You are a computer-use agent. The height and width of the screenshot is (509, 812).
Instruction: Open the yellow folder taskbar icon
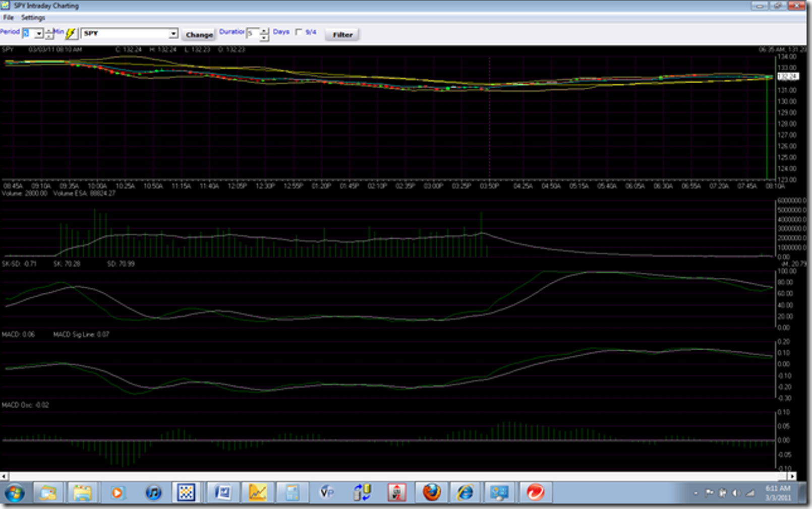click(x=82, y=492)
